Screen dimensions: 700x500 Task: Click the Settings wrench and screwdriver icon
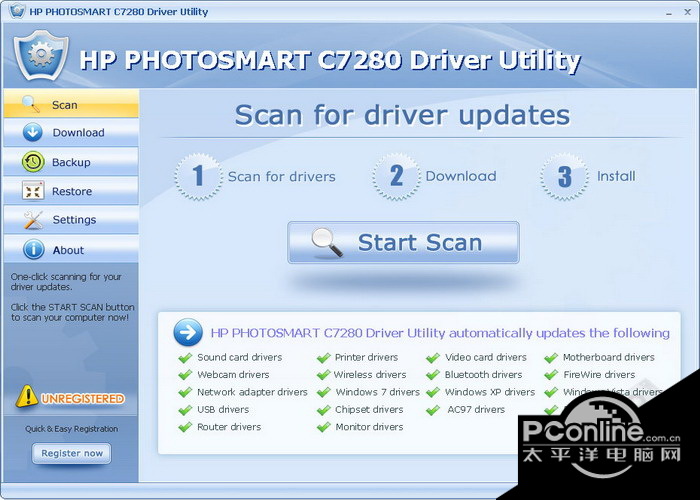click(33, 220)
